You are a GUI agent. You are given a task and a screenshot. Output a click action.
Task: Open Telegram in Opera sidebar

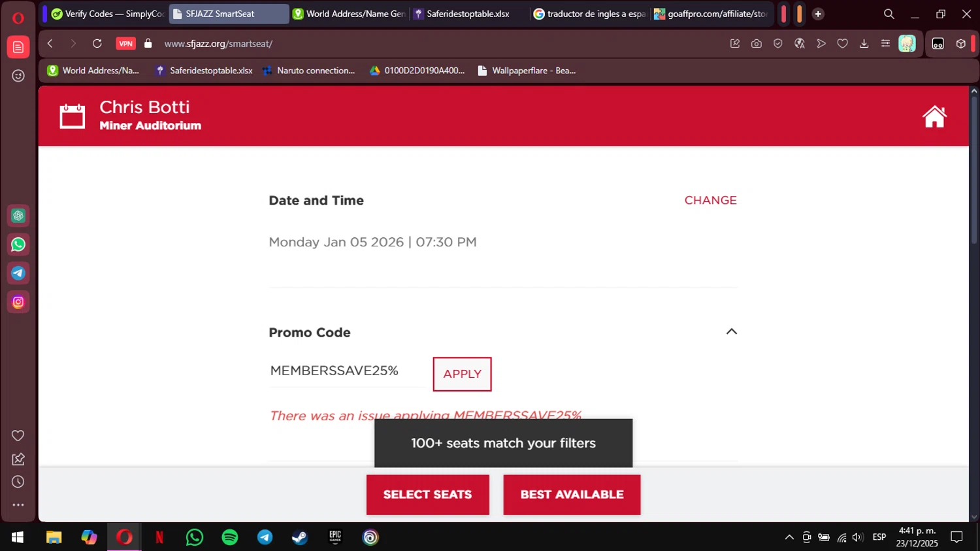pyautogui.click(x=18, y=273)
